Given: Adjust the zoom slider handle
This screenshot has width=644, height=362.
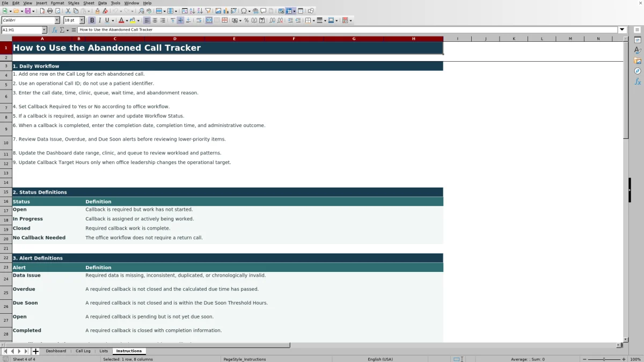Looking at the screenshot, I should point(604,359).
